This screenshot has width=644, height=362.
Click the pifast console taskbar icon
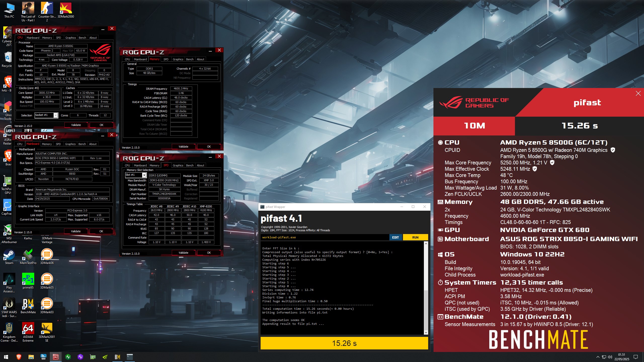point(130,357)
